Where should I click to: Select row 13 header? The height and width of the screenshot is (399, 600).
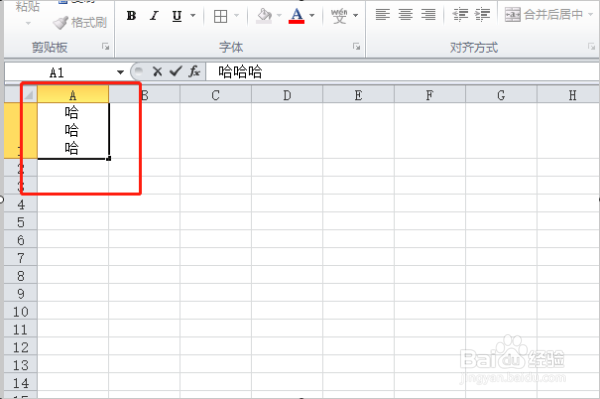coord(21,365)
